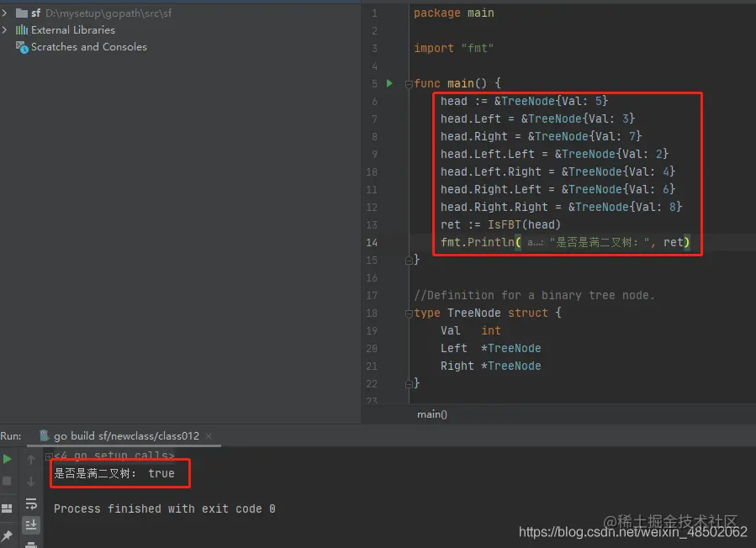This screenshot has height=548, width=756.
Task: Click 'func main()' declaration text
Action: (450, 83)
